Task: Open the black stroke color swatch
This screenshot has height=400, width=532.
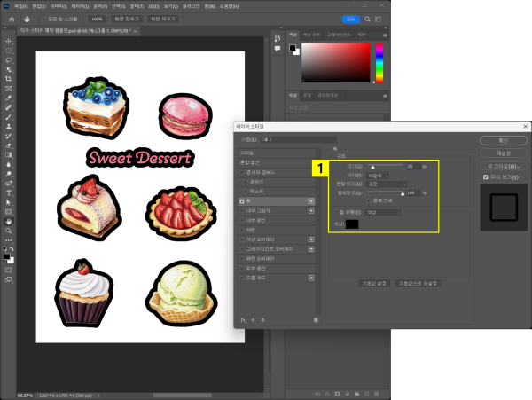Action: pos(352,224)
